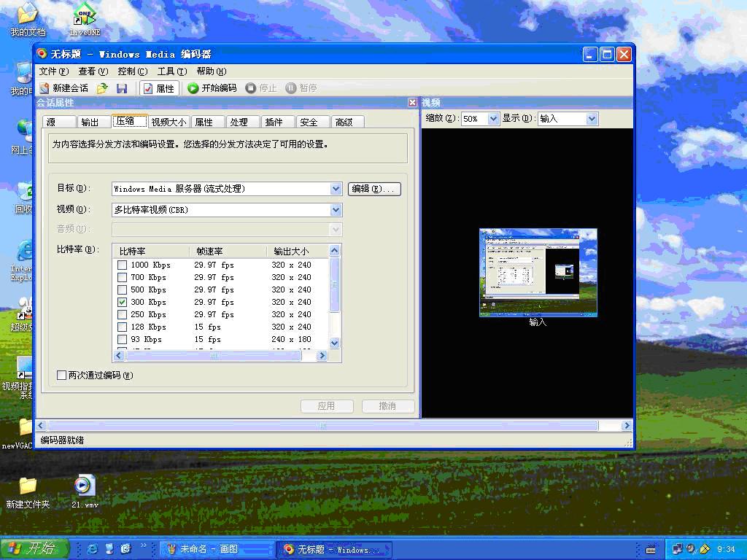Select the 新建文件夹 folder on the desktop

[28, 492]
